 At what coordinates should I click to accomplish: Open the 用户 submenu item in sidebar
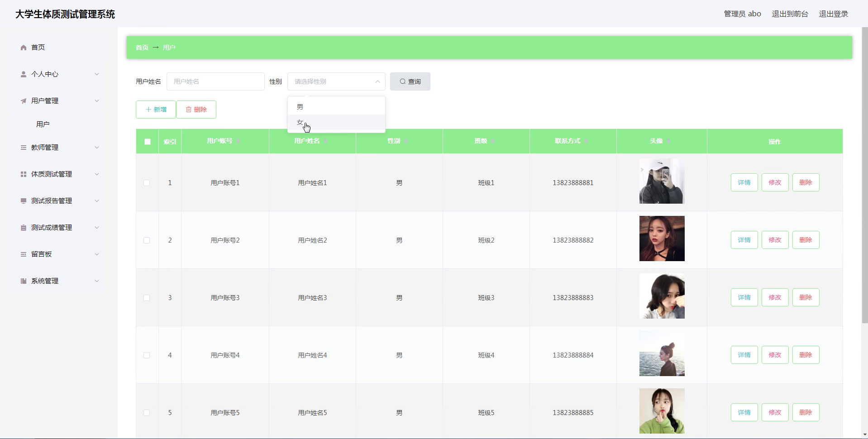coord(43,124)
